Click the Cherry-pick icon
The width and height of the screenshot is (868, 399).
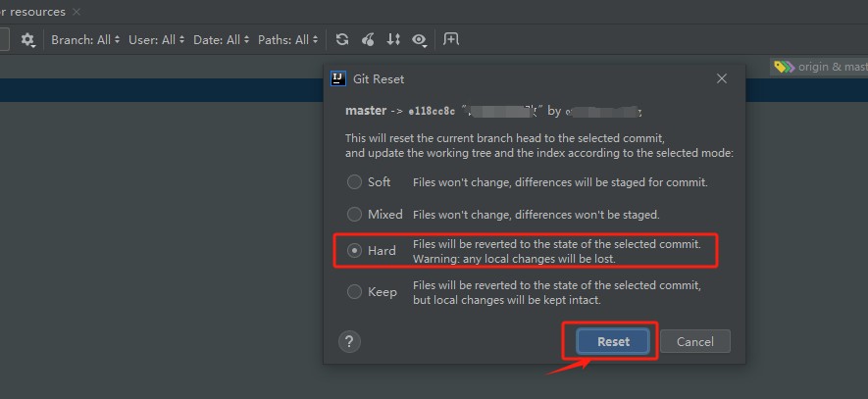tap(368, 40)
